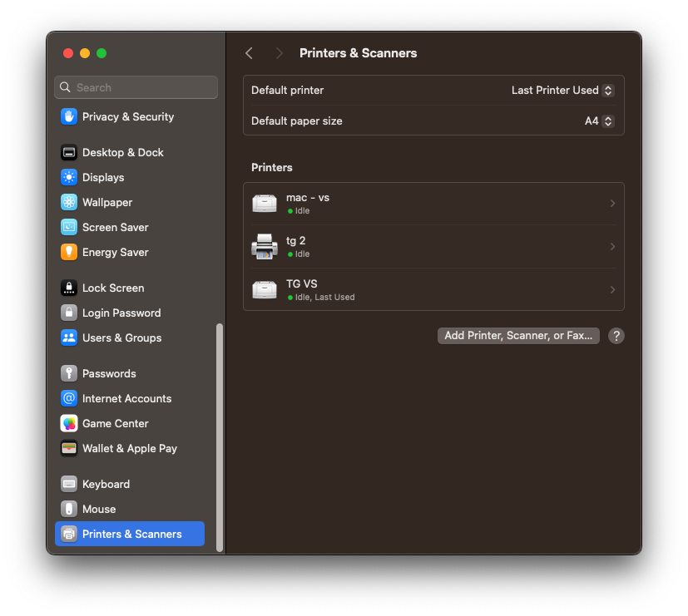Click the tg 2 printer icon

click(x=265, y=246)
